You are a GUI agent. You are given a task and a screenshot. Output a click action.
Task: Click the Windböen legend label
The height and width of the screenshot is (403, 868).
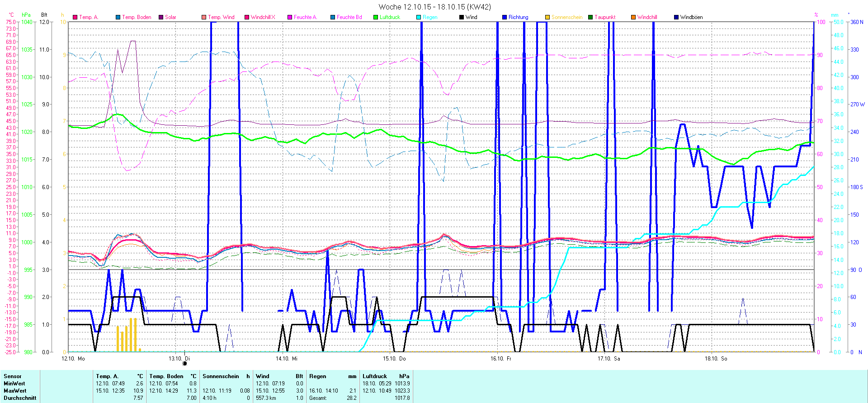(x=691, y=17)
